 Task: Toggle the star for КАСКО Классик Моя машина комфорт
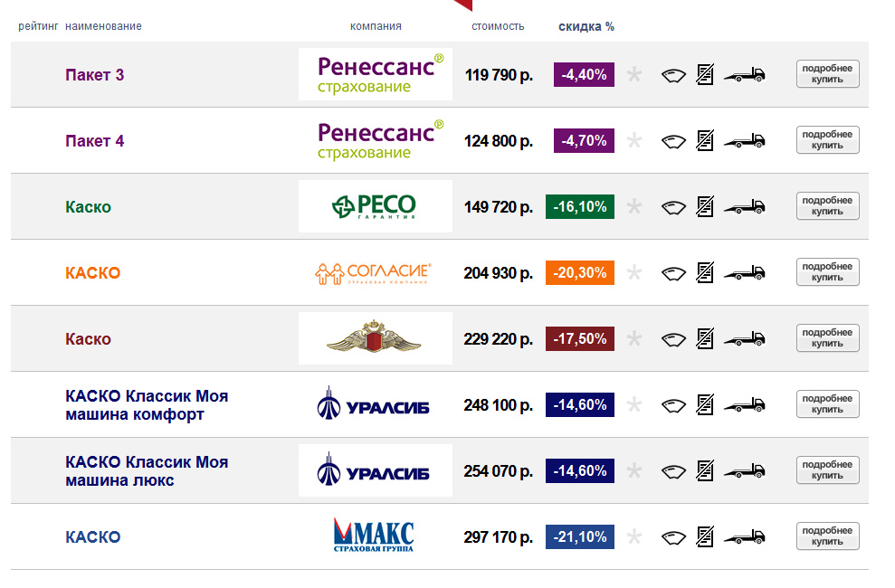(x=634, y=405)
